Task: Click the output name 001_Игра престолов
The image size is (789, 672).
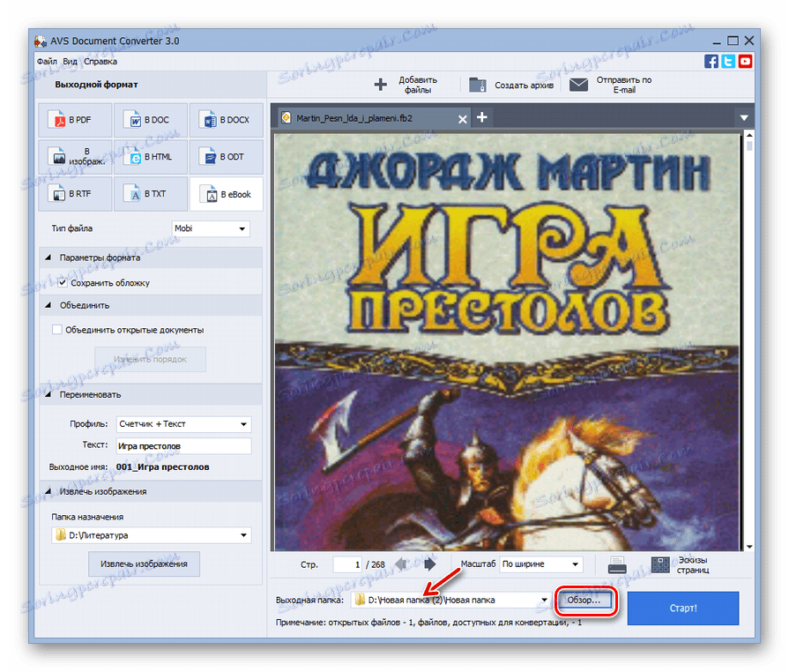Action: (x=162, y=467)
